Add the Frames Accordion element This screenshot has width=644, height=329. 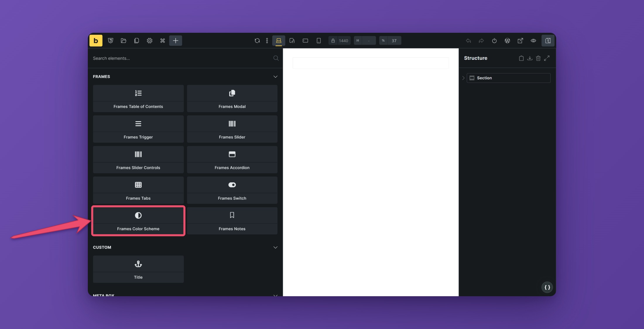pos(232,160)
